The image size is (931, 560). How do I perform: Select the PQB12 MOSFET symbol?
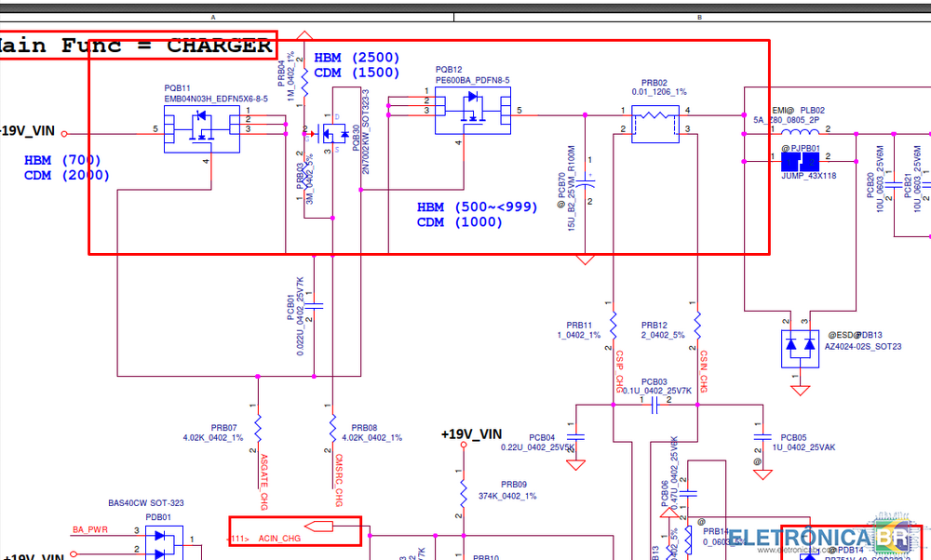coord(472,112)
